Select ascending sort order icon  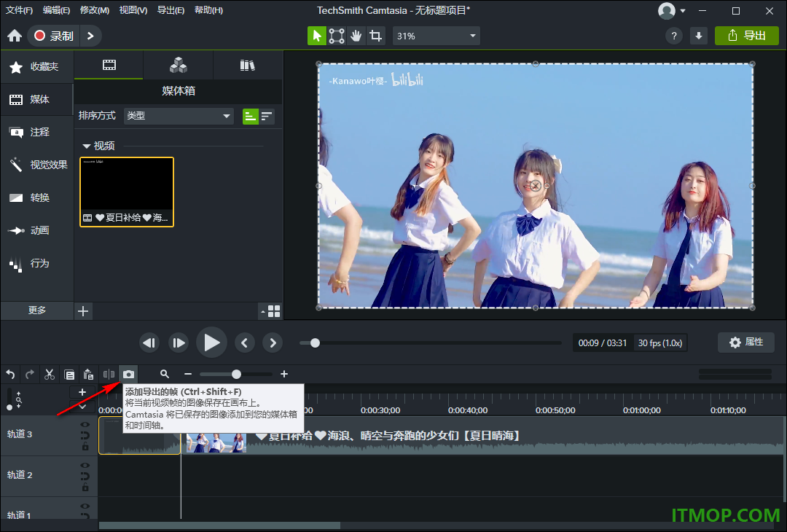[250, 117]
